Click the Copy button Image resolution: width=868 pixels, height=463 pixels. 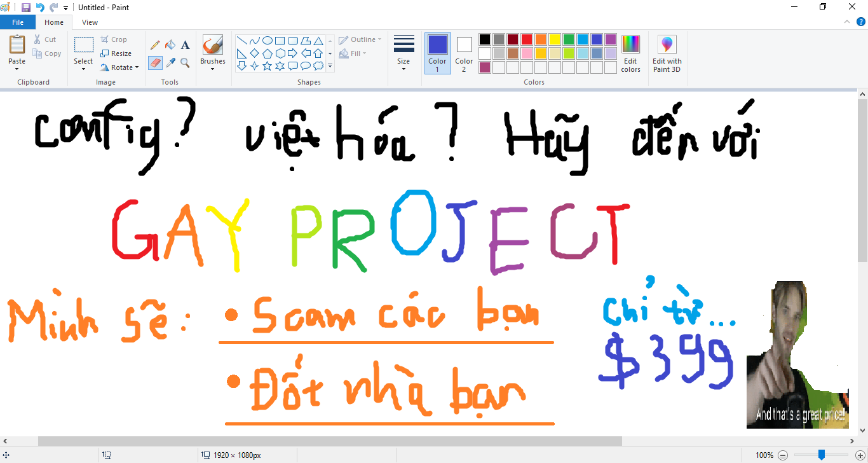48,53
